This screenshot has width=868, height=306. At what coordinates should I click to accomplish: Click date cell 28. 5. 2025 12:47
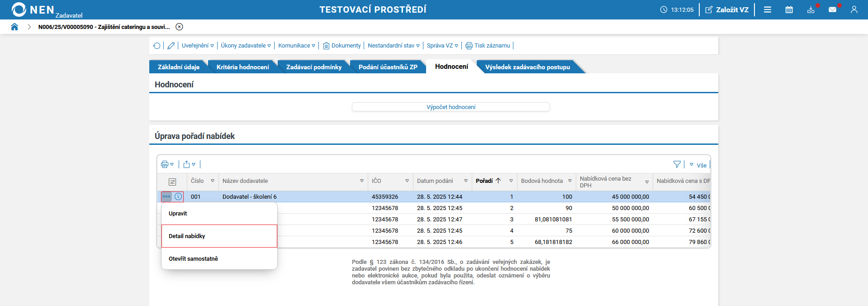440,219
